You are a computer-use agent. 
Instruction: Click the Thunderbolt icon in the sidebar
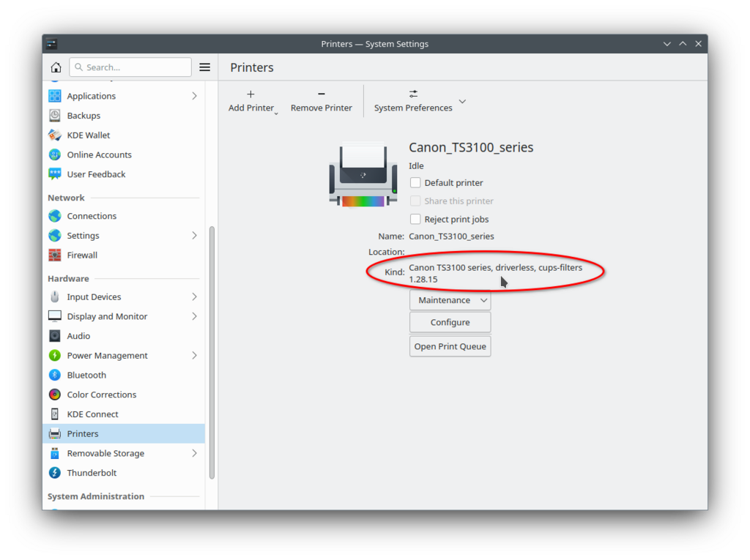(x=55, y=473)
